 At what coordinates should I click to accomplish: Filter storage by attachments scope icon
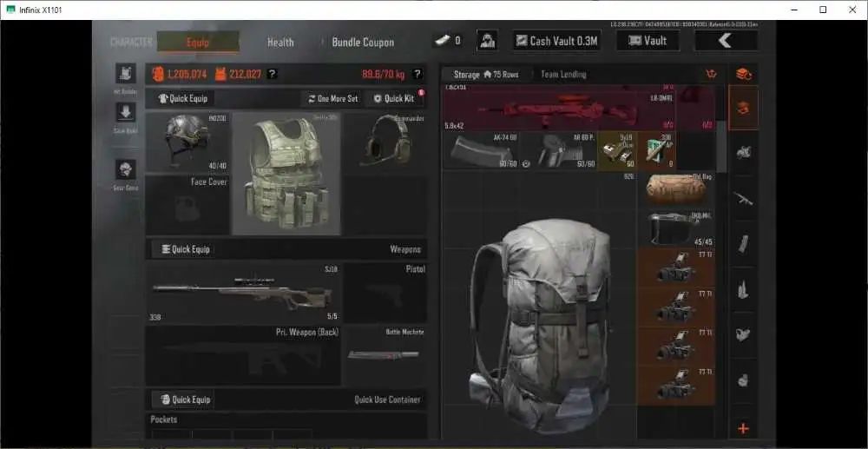click(x=744, y=334)
